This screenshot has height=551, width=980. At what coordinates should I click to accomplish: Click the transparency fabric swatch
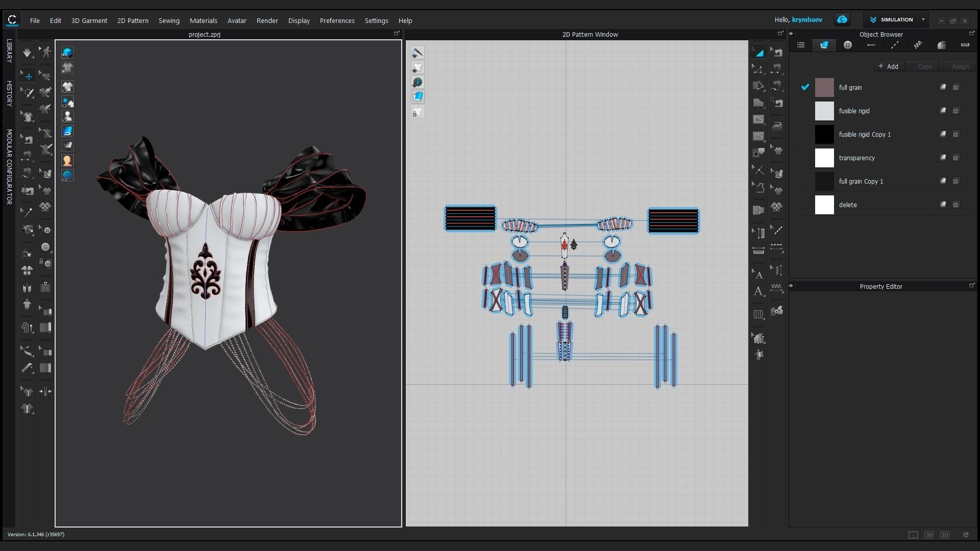pos(824,158)
